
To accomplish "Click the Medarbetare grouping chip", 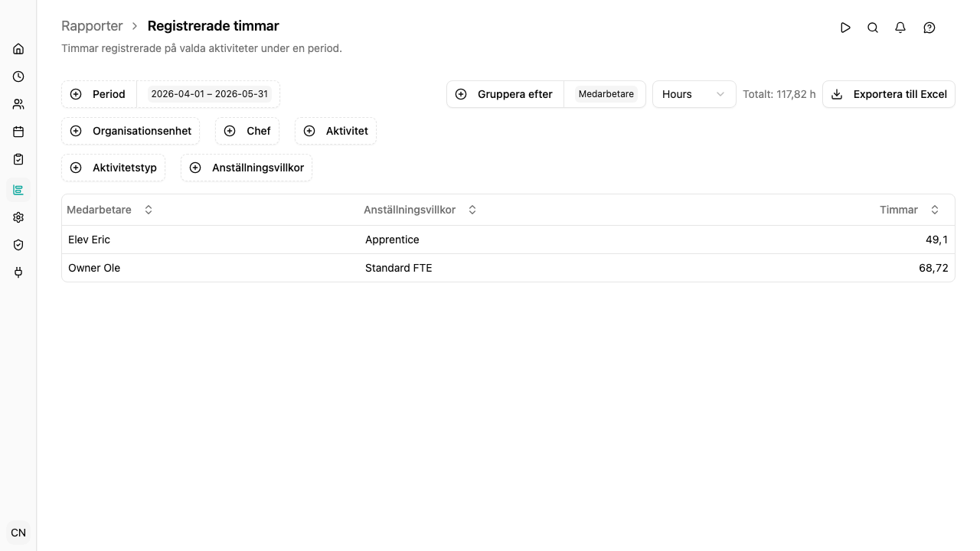I will coord(606,94).
